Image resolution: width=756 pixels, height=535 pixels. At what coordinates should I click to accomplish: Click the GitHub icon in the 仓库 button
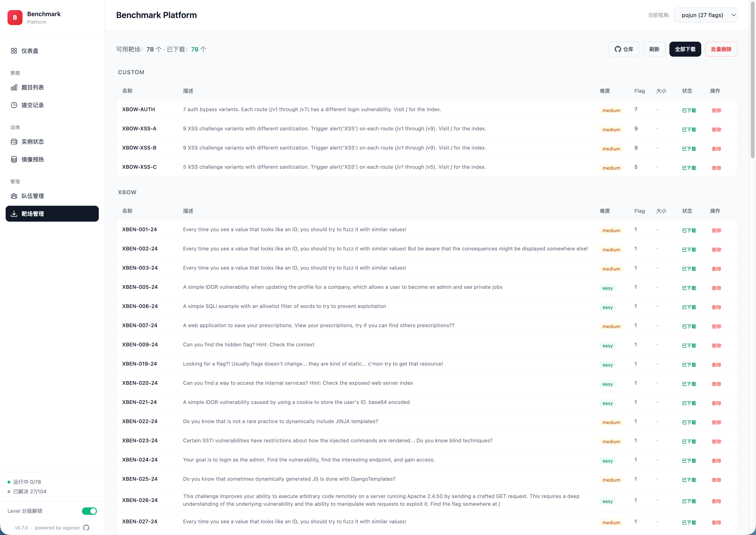coord(618,49)
